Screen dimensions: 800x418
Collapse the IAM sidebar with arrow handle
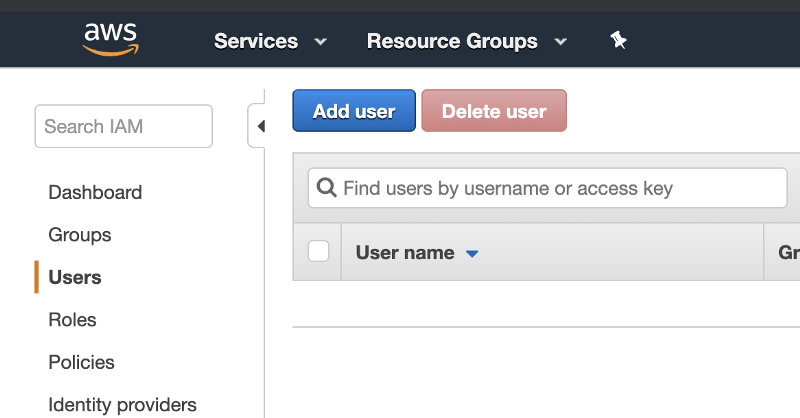point(258,126)
